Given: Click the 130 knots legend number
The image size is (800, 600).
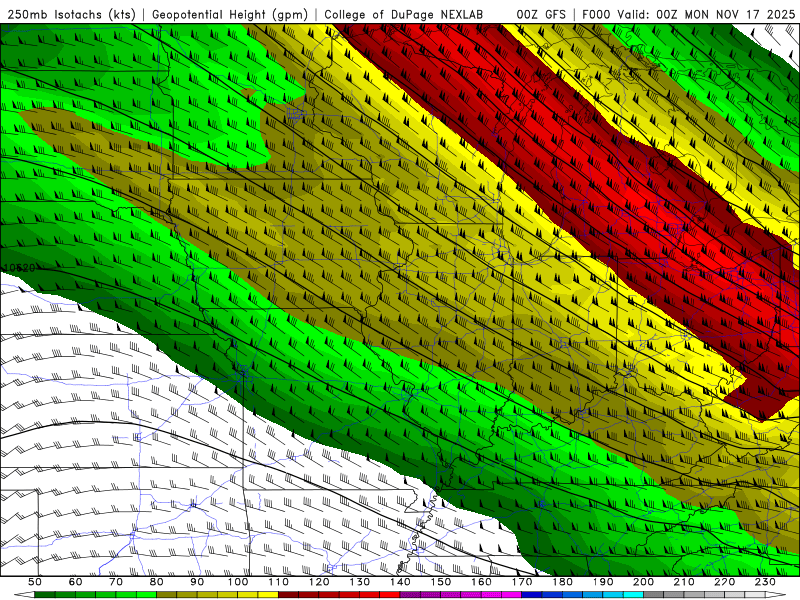Looking at the screenshot, I should click(360, 582).
